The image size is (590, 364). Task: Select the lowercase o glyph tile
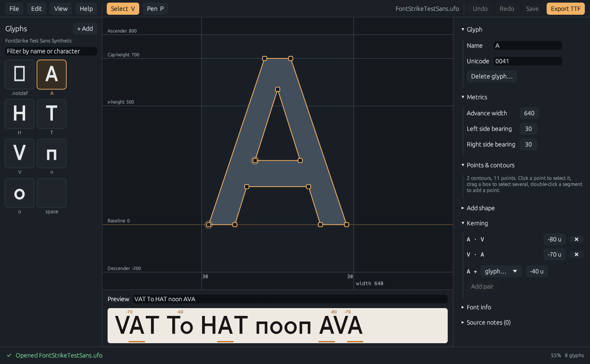click(20, 193)
